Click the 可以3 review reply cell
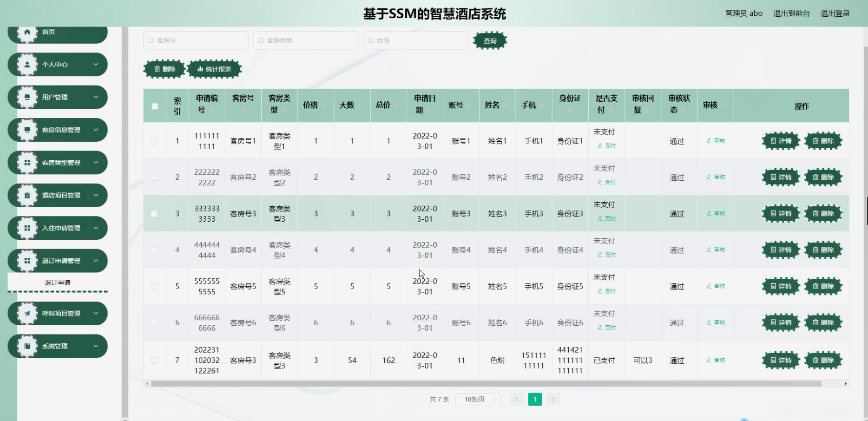868x421 pixels. tap(643, 361)
